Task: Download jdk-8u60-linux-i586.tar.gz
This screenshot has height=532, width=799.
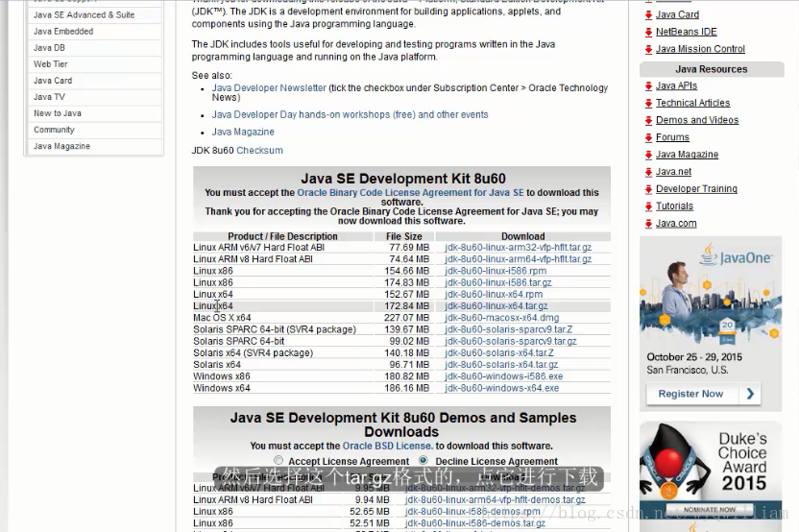Action: click(497, 282)
